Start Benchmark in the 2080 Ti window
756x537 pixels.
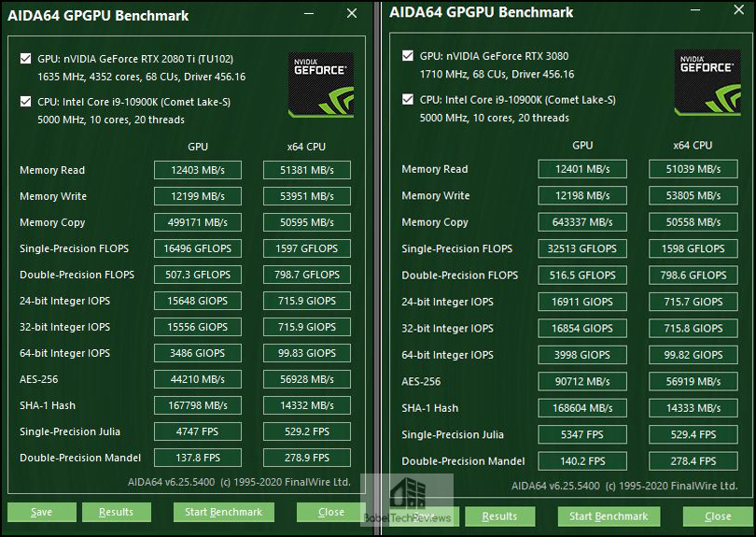[224, 512]
